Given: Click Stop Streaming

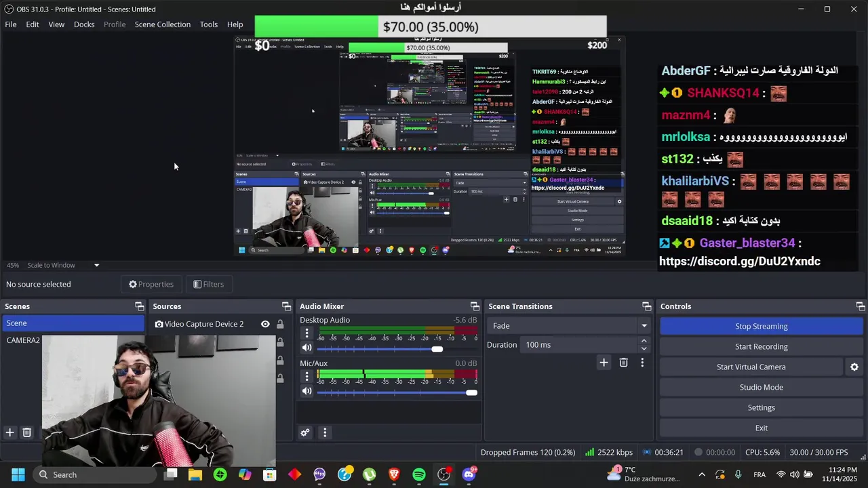Looking at the screenshot, I should coord(761,326).
